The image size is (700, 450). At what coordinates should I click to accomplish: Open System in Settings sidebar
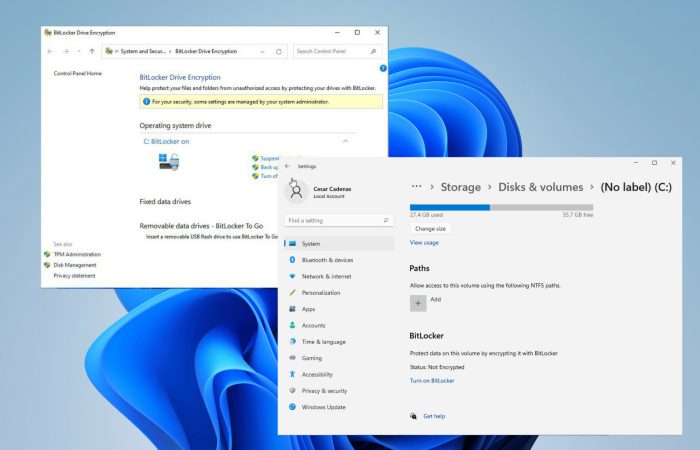point(339,244)
